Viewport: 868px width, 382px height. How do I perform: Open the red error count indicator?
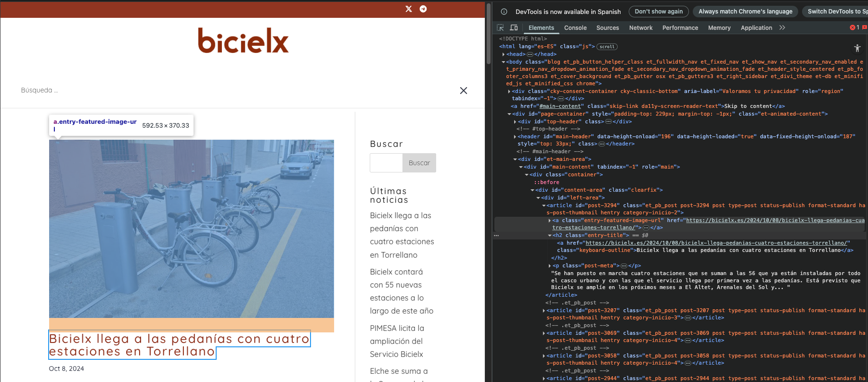pos(855,27)
